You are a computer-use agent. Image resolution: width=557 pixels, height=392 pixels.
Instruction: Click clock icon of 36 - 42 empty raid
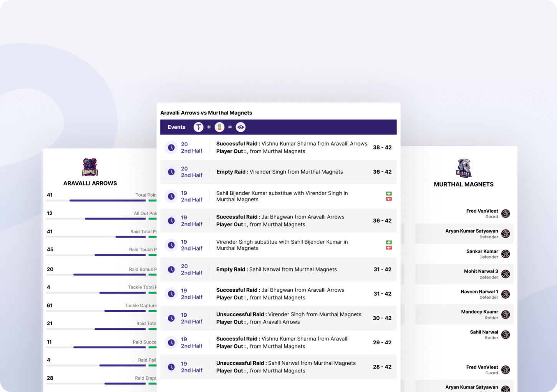click(x=171, y=172)
